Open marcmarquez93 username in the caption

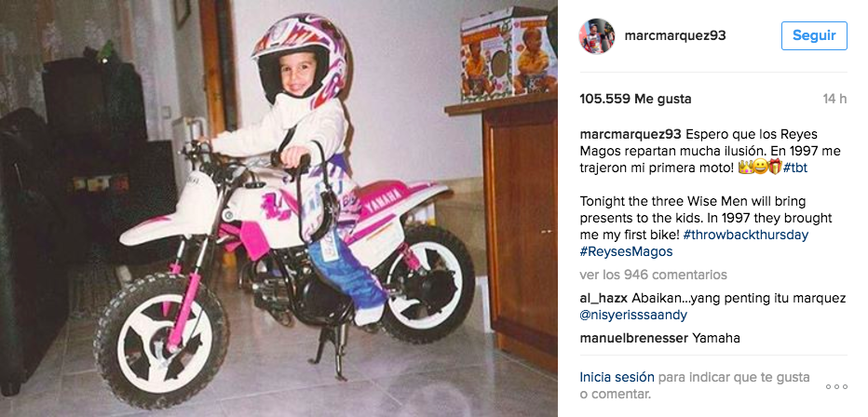(x=631, y=135)
